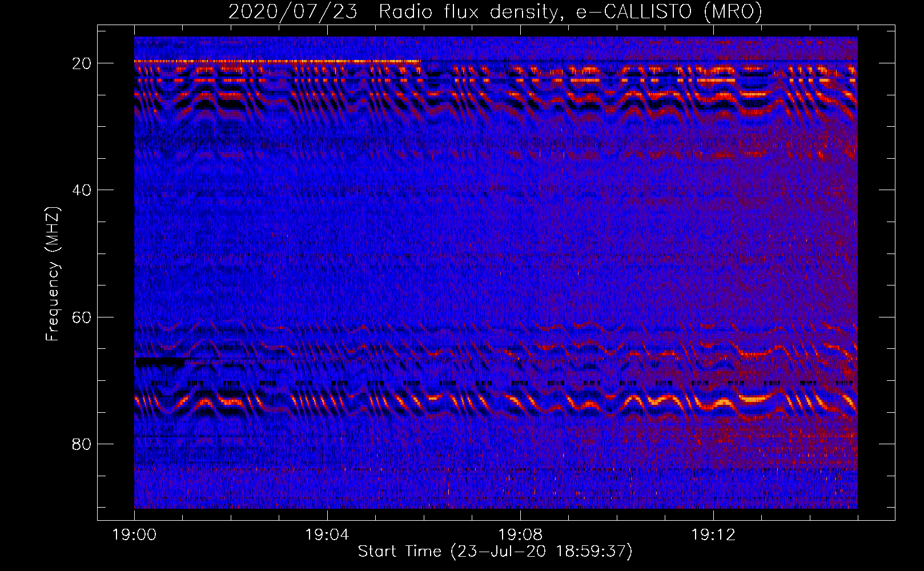
Task: Click the 19:00 time tick label
Action: coord(135,535)
